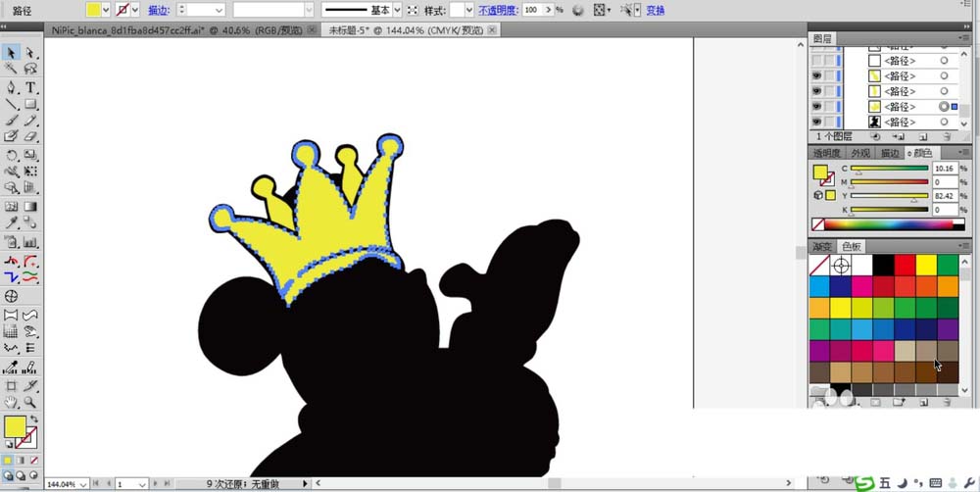Select the Eraser tool
This screenshot has height=492, width=980.
[30, 136]
